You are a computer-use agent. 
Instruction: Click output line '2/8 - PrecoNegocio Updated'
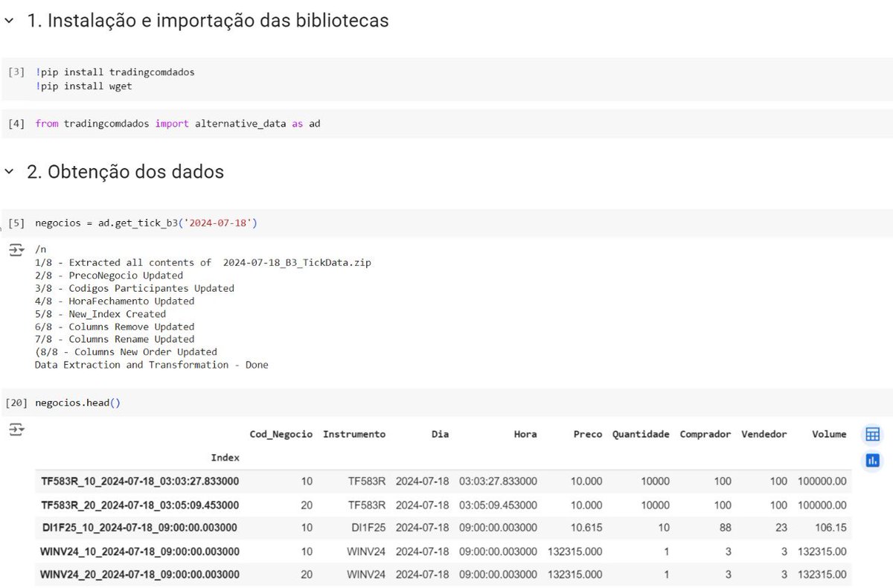coord(109,275)
